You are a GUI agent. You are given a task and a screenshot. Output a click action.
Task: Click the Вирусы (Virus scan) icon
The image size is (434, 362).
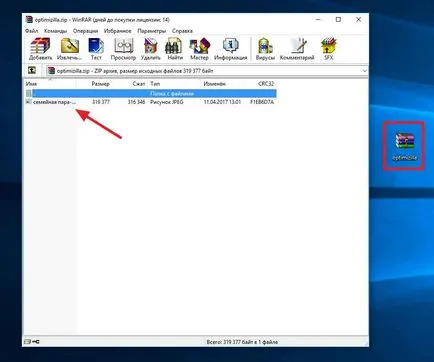[265, 49]
